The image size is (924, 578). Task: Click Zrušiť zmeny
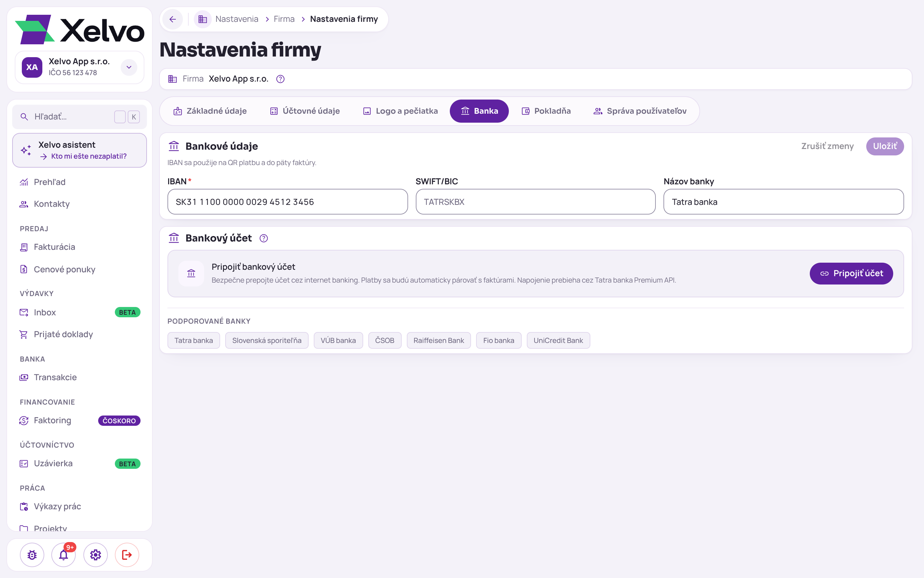click(x=827, y=146)
